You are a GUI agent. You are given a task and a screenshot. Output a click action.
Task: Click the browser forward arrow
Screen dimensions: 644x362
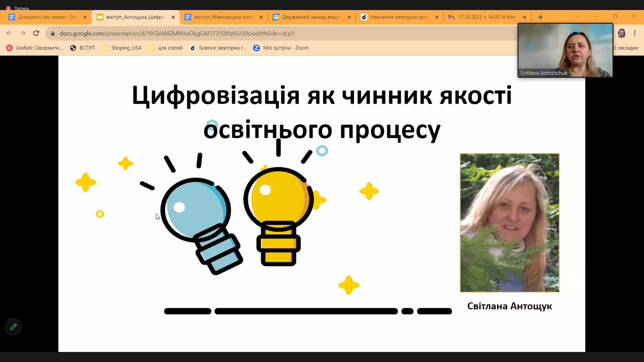click(x=23, y=33)
